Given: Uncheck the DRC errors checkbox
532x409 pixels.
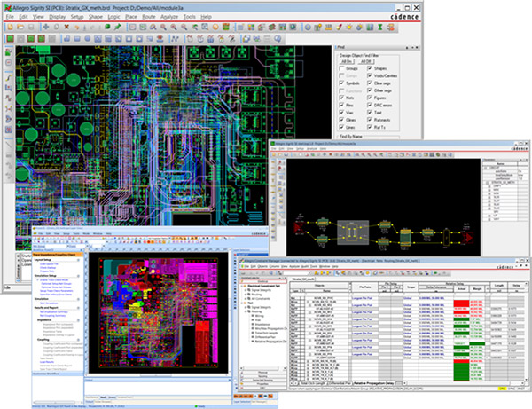Looking at the screenshot, I should click(370, 106).
